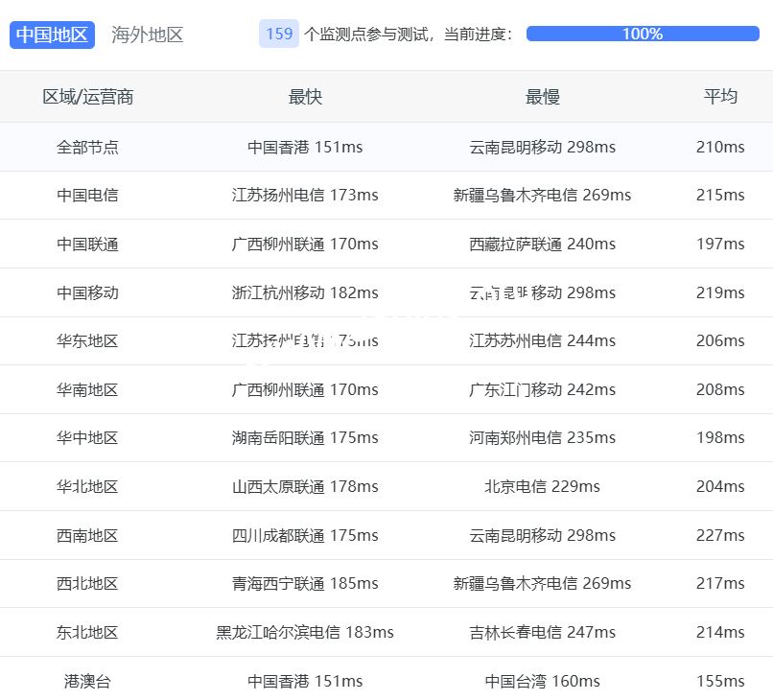Click the 最快 column header

(x=305, y=97)
